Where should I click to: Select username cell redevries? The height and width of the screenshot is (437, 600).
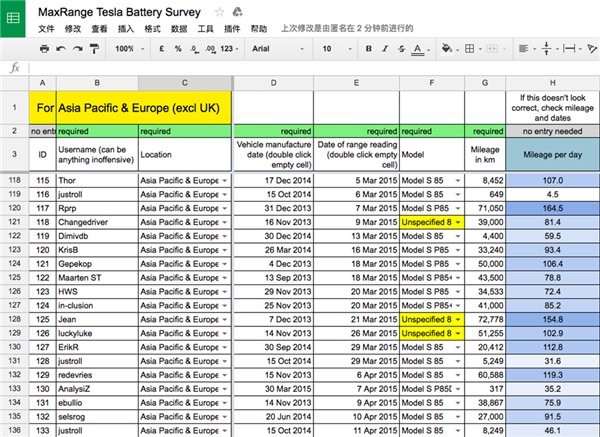point(97,375)
